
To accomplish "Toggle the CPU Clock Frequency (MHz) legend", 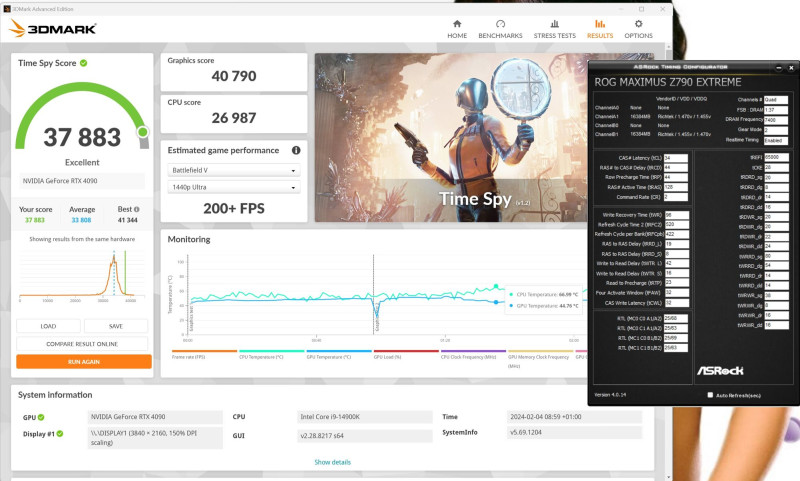I will tap(473, 354).
